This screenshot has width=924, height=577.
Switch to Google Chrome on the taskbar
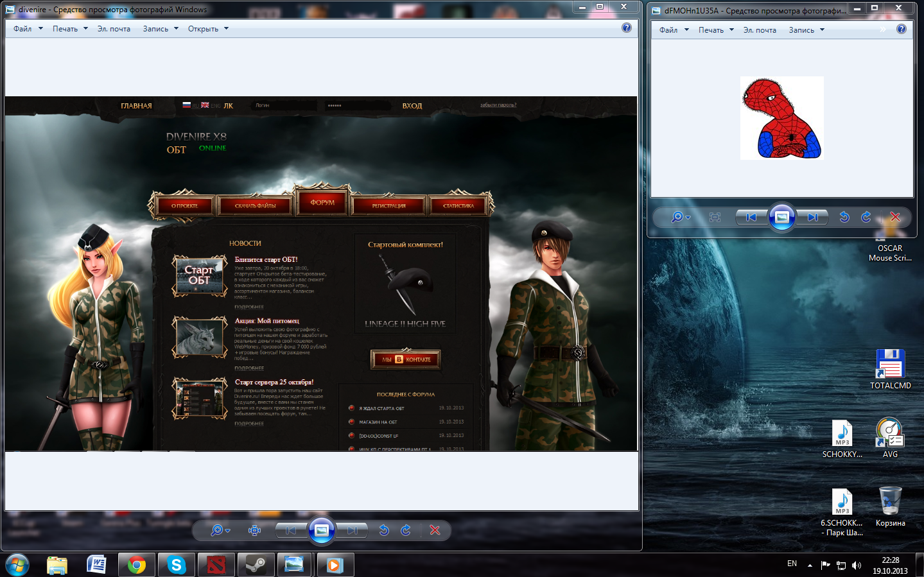click(x=136, y=565)
